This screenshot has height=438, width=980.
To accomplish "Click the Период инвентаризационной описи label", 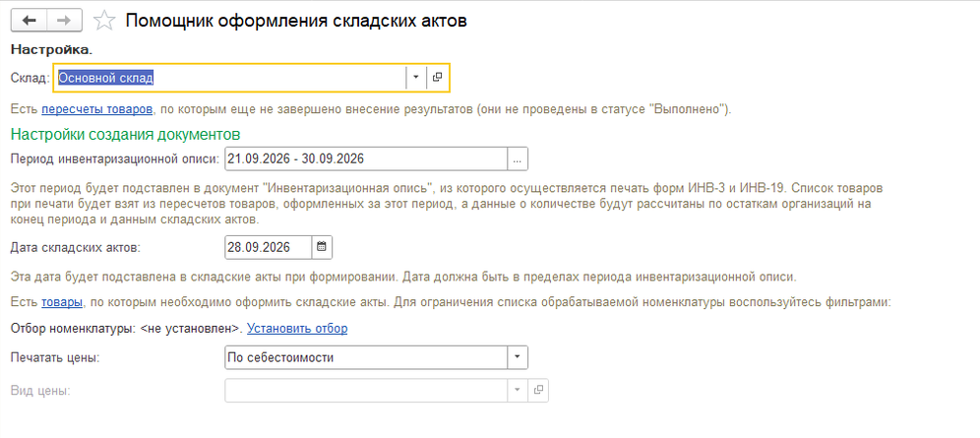I will (116, 158).
